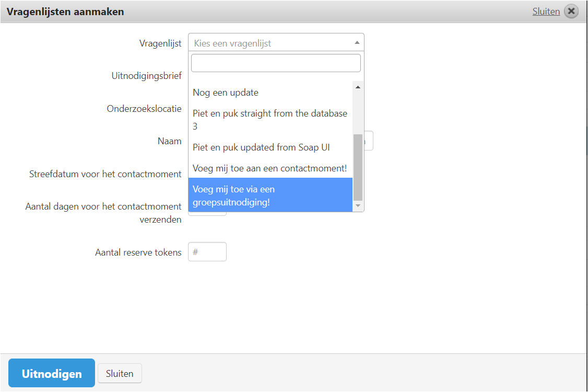This screenshot has height=392, width=588.
Task: Click the Sluiten button in footer
Action: 120,374
